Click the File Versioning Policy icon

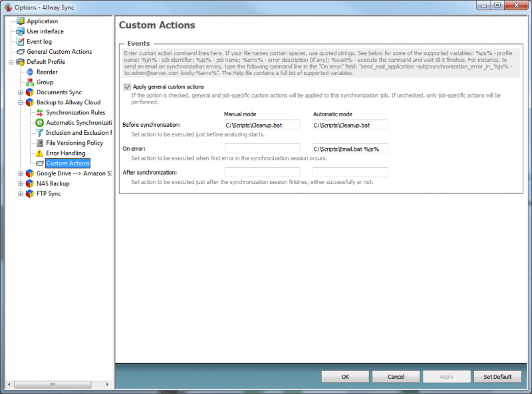[40, 143]
